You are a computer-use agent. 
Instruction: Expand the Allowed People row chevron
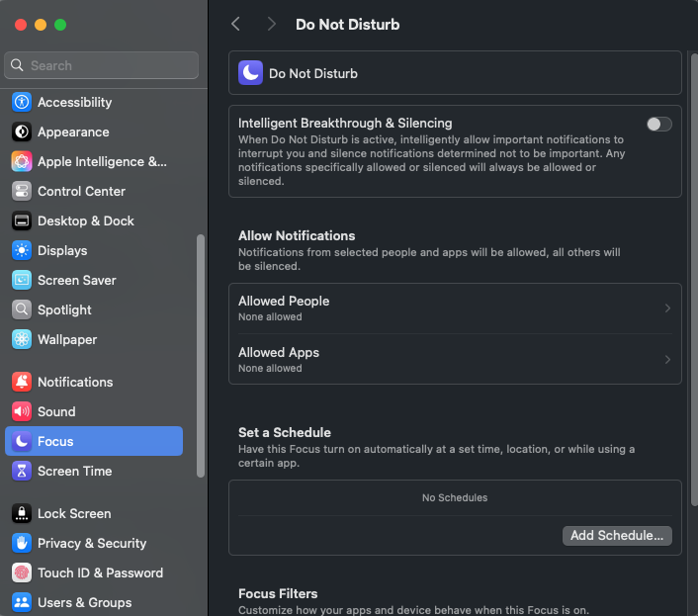pos(667,308)
